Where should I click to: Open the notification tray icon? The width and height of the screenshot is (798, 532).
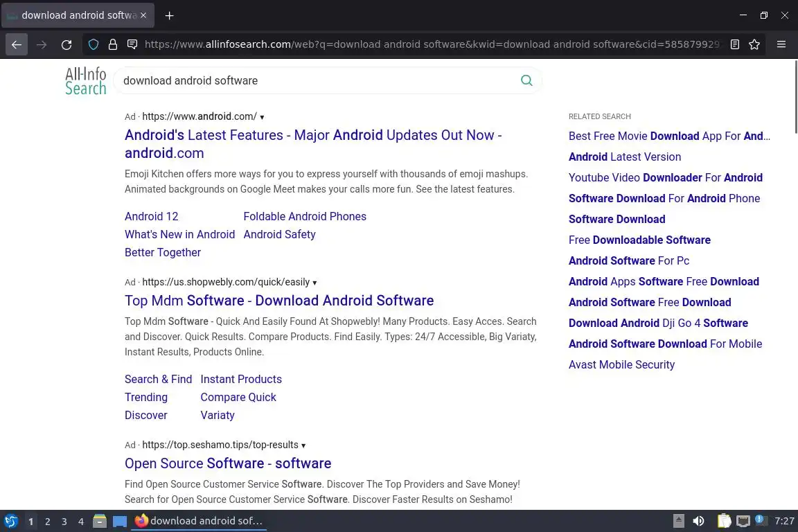759,520
